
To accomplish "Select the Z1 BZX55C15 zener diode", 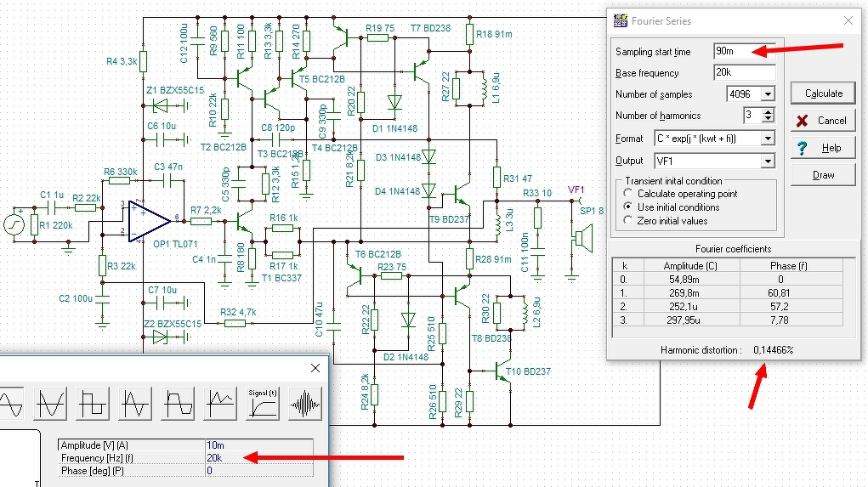I will coord(161,105).
